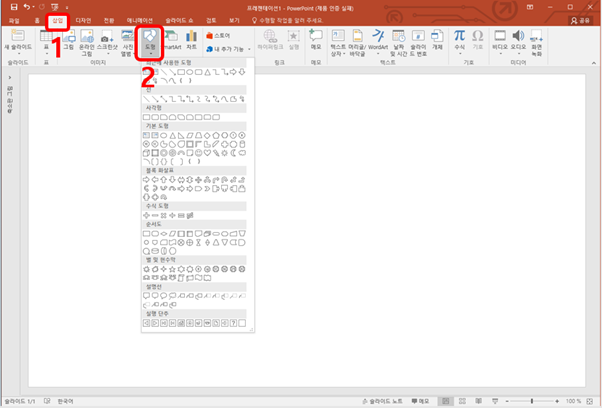Collapse the ribbon with the caret button
Screen dimensions: 602x408
click(594, 63)
